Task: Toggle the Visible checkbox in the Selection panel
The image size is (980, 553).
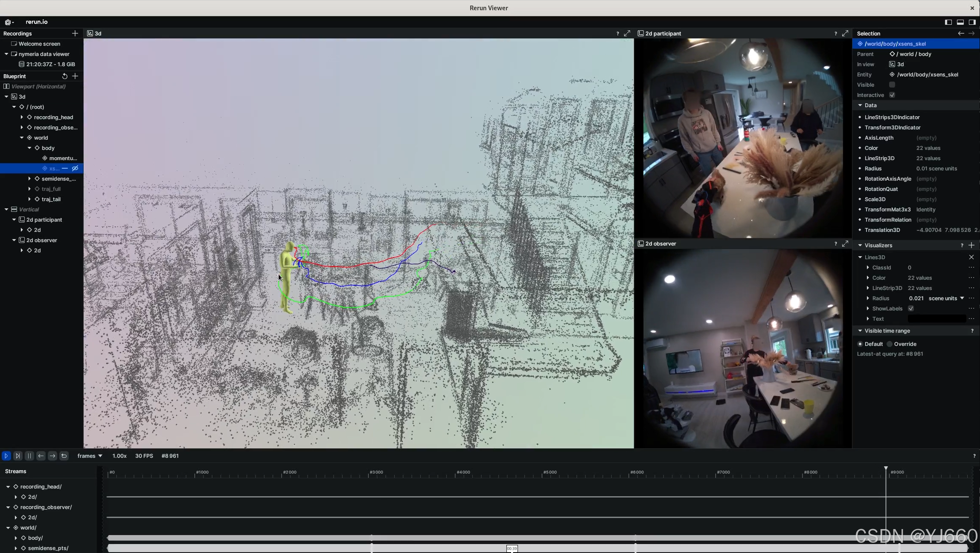Action: (x=892, y=85)
